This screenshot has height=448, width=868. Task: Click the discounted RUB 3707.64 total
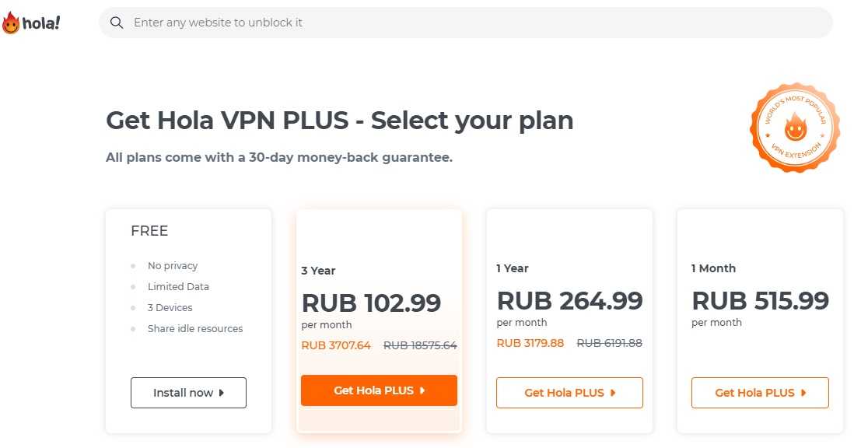pos(336,345)
